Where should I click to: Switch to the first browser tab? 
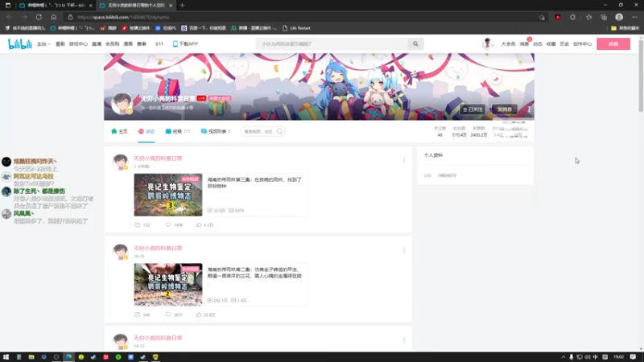click(x=56, y=6)
